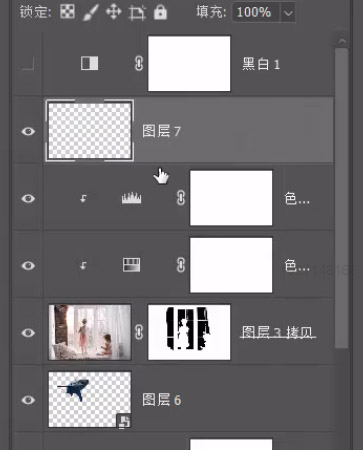Lock all padlock icon
Image resolution: width=363 pixels, height=450 pixels.
[160, 12]
